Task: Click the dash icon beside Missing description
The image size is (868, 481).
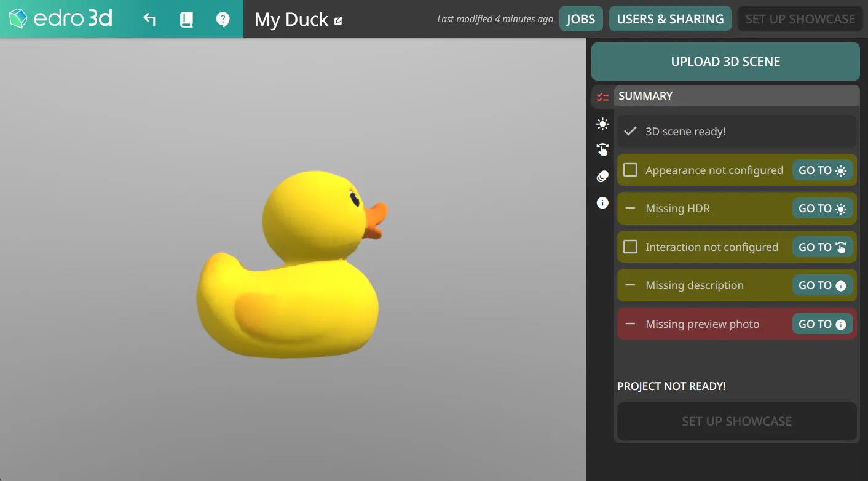Action: pyautogui.click(x=630, y=285)
